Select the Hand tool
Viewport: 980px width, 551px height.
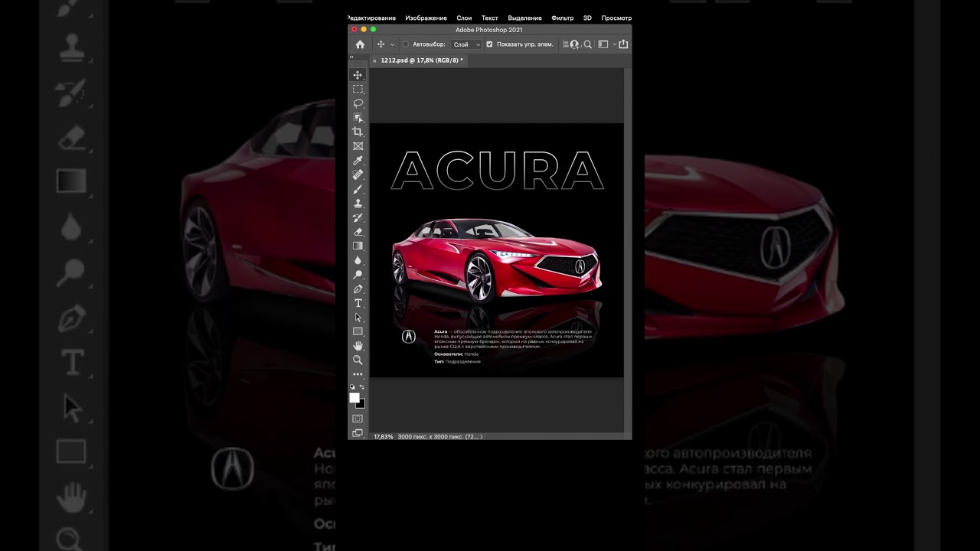[x=358, y=346]
